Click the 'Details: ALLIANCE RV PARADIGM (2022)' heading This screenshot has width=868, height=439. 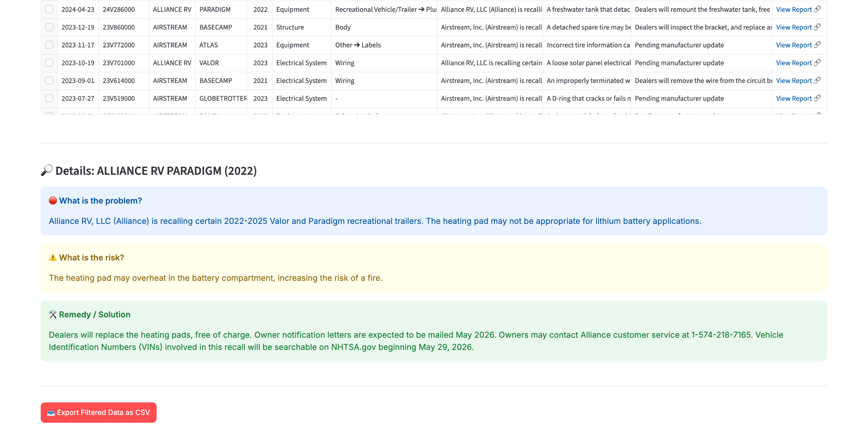(x=156, y=171)
